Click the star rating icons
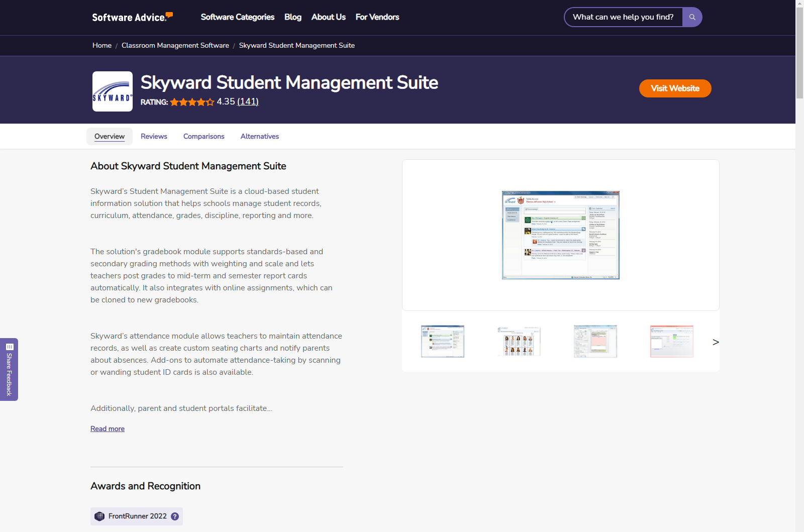 [x=192, y=102]
